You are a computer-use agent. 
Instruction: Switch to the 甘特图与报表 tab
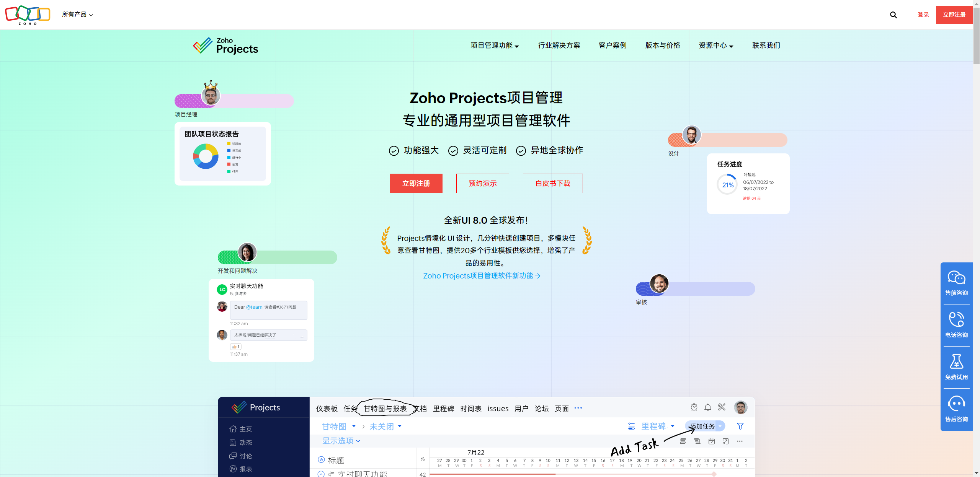pyautogui.click(x=385, y=409)
